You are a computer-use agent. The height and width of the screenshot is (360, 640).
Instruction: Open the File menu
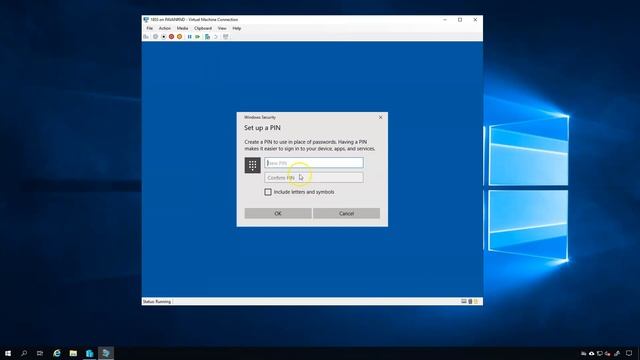tap(150, 28)
